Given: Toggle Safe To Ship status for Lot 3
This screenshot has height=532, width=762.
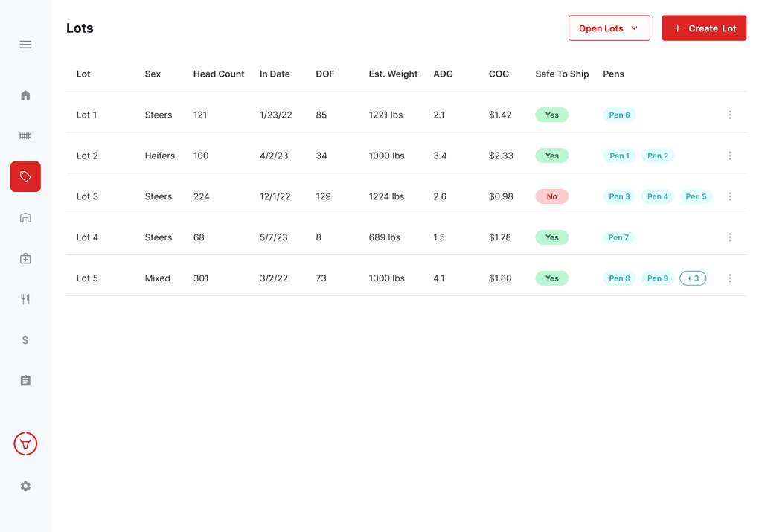Looking at the screenshot, I should click(x=551, y=196).
